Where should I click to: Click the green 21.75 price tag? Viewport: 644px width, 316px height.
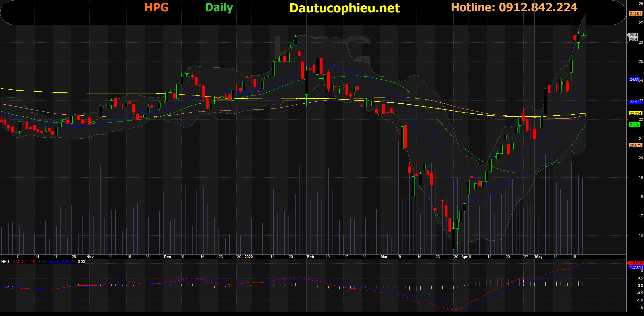point(635,125)
